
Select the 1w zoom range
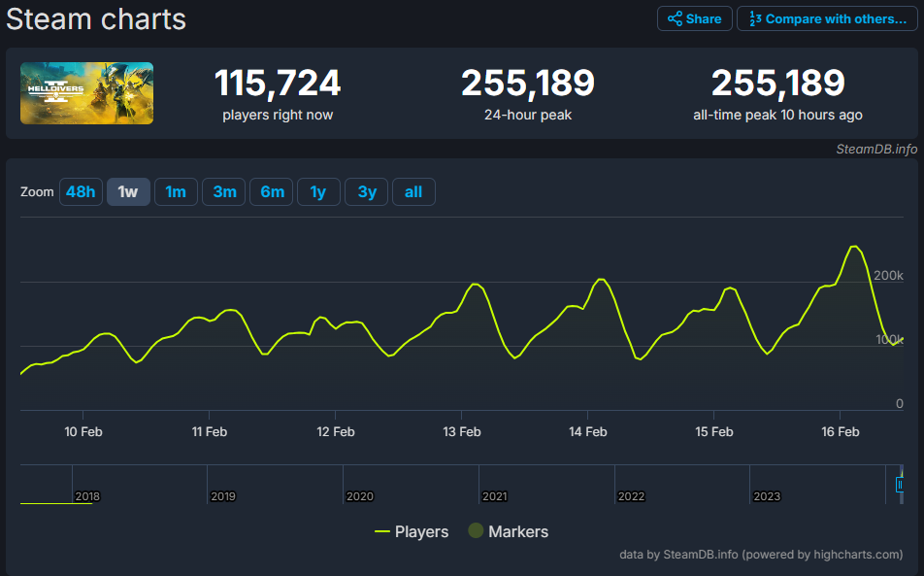pyautogui.click(x=128, y=192)
